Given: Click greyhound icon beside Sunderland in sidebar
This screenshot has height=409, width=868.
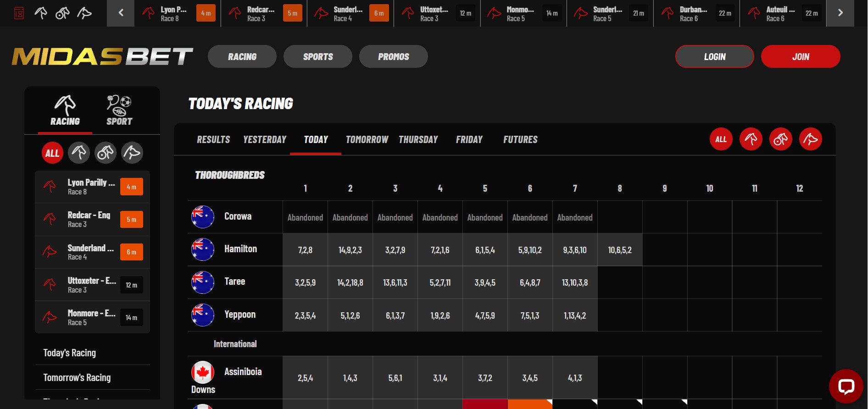Looking at the screenshot, I should pos(50,252).
